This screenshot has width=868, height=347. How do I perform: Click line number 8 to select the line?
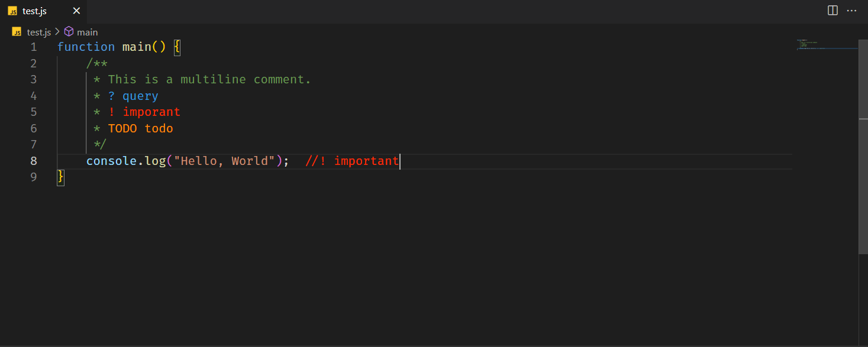(34, 160)
